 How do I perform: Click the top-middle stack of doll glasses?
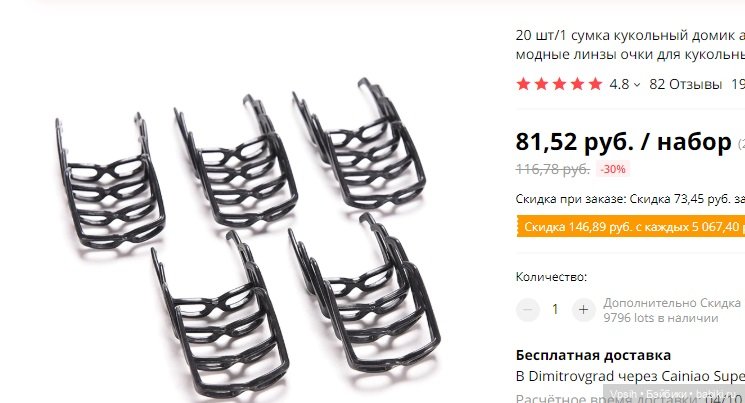click(x=236, y=161)
